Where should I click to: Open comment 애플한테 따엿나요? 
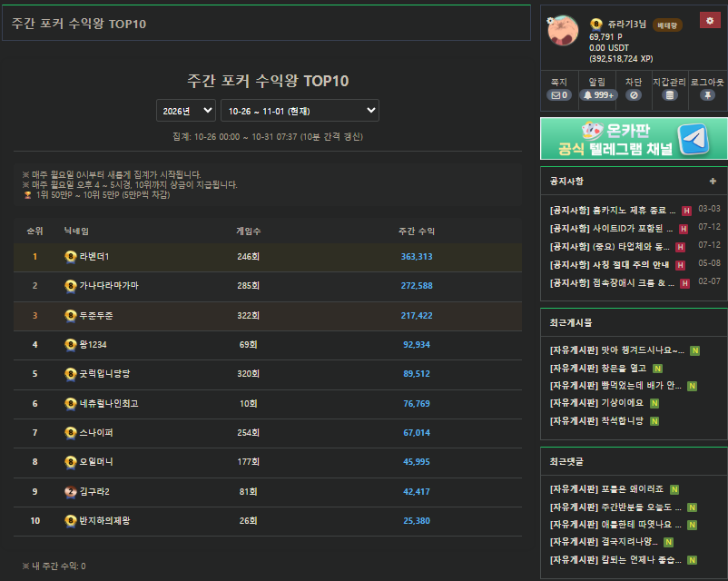(615, 525)
